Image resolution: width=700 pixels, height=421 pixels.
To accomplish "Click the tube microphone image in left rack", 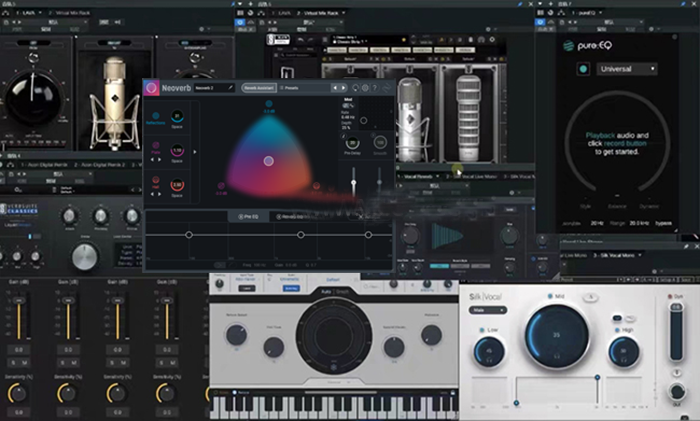I will [x=114, y=102].
